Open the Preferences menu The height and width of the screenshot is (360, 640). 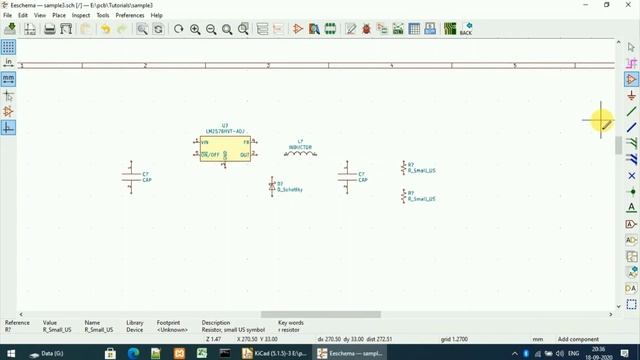130,15
